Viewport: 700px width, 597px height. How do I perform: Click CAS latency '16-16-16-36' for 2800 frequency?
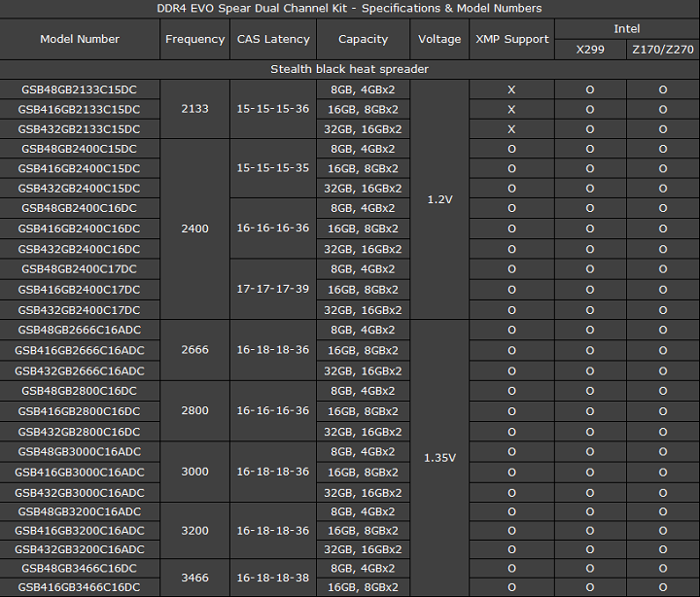click(x=273, y=410)
